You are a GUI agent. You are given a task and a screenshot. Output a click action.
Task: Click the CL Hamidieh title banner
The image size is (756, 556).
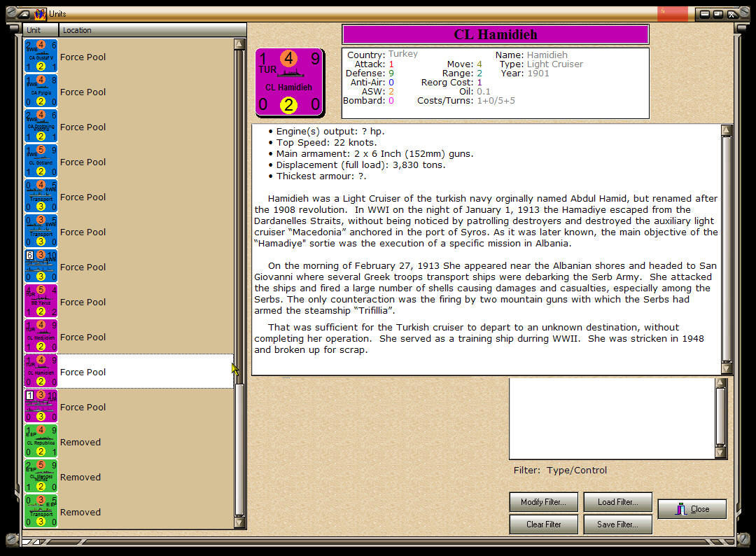coord(495,34)
